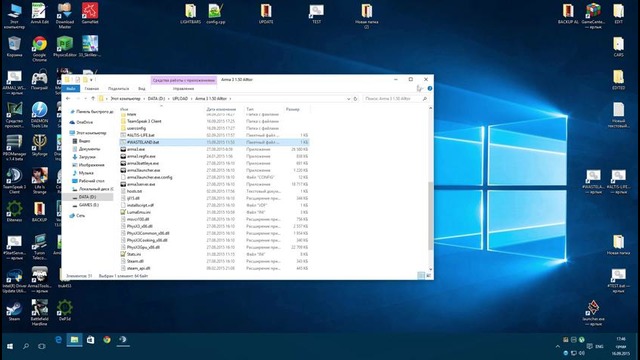The image size is (640, 360).
Task: Refresh the current Explorer folder
Action: pos(355,99)
